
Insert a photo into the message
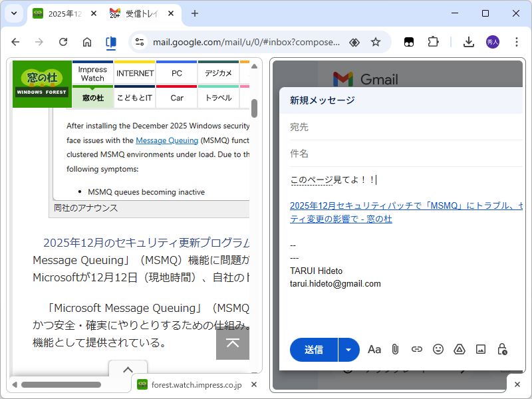pyautogui.click(x=480, y=349)
